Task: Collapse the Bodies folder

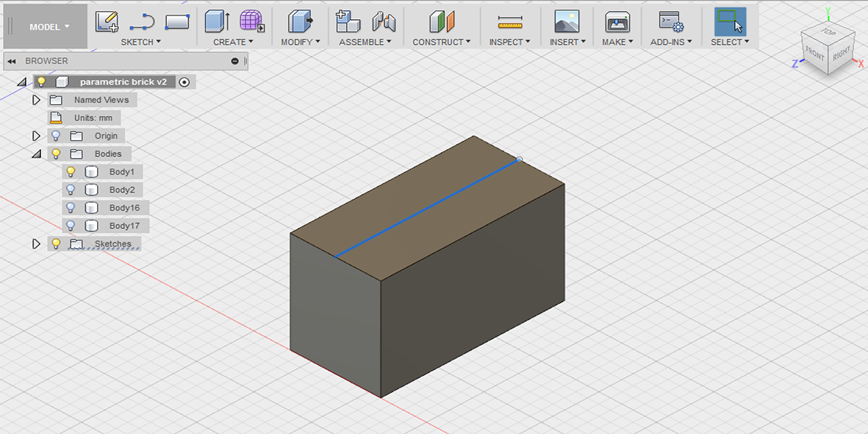Action: (37, 154)
